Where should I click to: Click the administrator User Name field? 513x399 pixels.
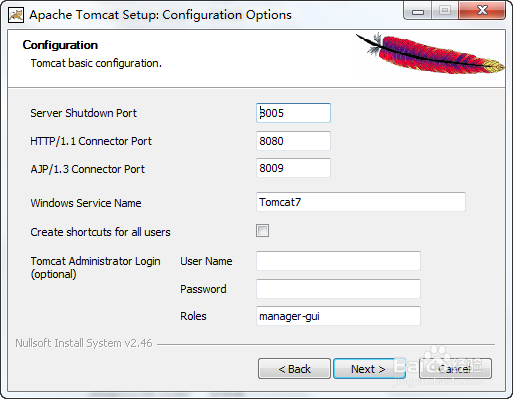coord(338,261)
